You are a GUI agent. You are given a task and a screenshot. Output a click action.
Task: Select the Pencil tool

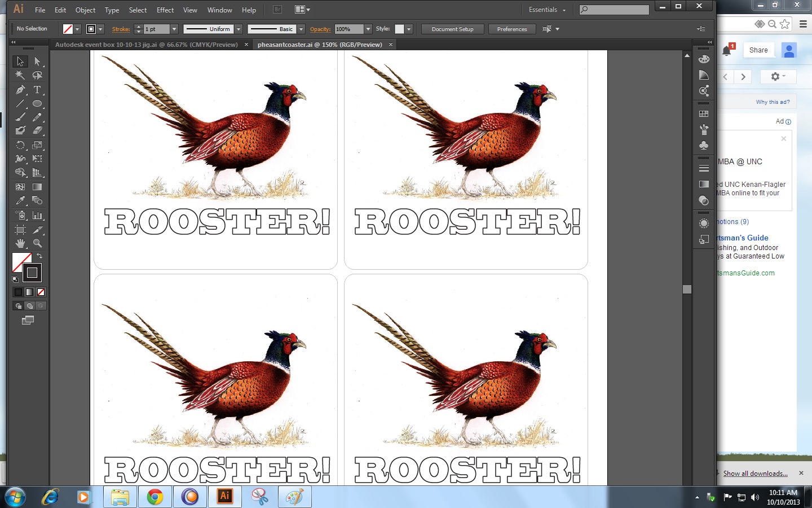(37, 117)
